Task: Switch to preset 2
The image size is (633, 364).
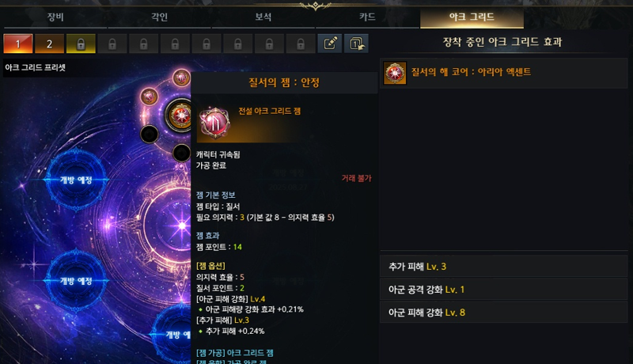Action: pos(49,44)
